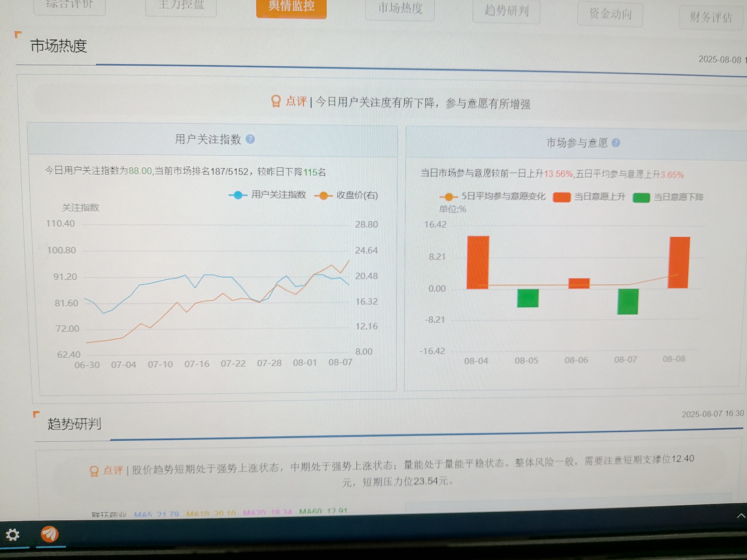Screen dimensions: 747x560
Task: Click the 单位:% label
Action: pos(452,209)
